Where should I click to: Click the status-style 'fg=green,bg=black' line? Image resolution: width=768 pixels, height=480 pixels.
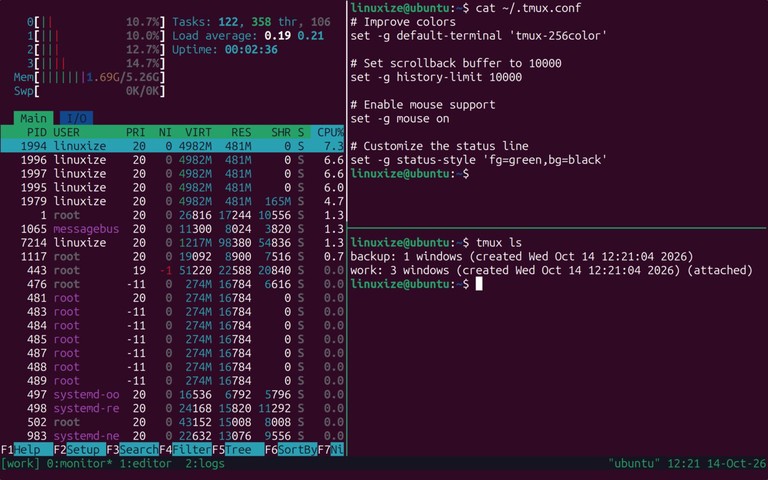point(479,160)
